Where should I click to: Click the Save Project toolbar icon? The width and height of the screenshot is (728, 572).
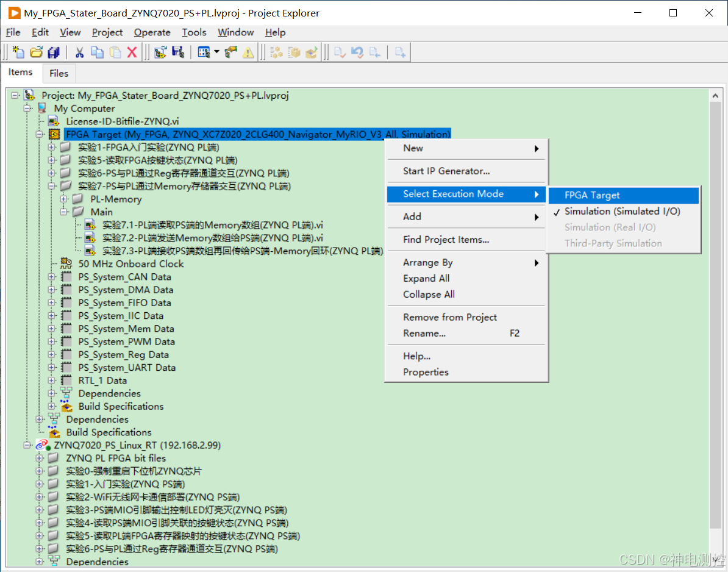click(x=178, y=52)
